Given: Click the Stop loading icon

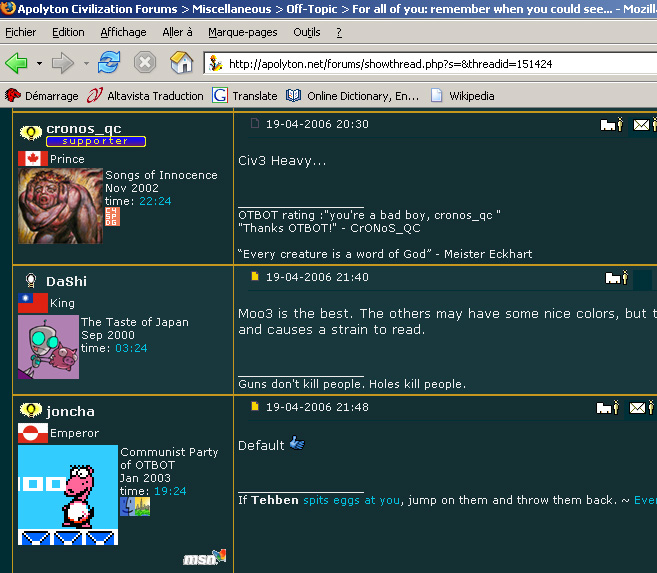Looking at the screenshot, I should [x=145, y=63].
